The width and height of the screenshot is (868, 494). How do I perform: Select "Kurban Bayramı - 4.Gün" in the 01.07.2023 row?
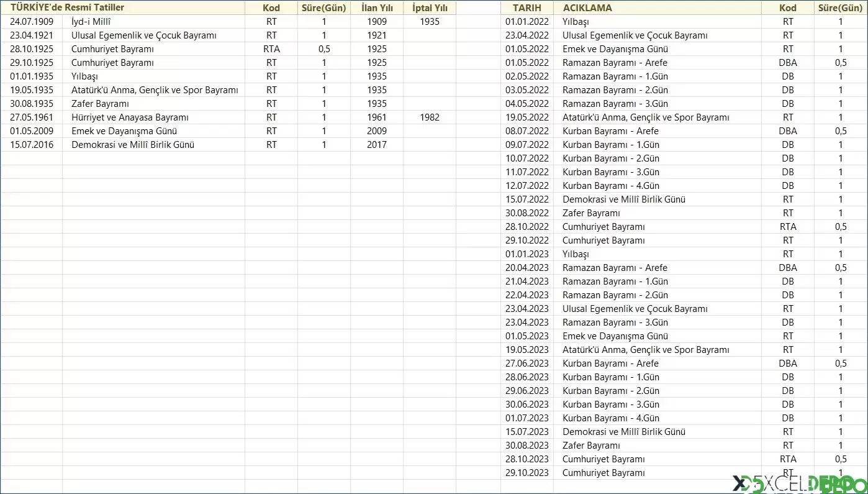click(x=658, y=418)
